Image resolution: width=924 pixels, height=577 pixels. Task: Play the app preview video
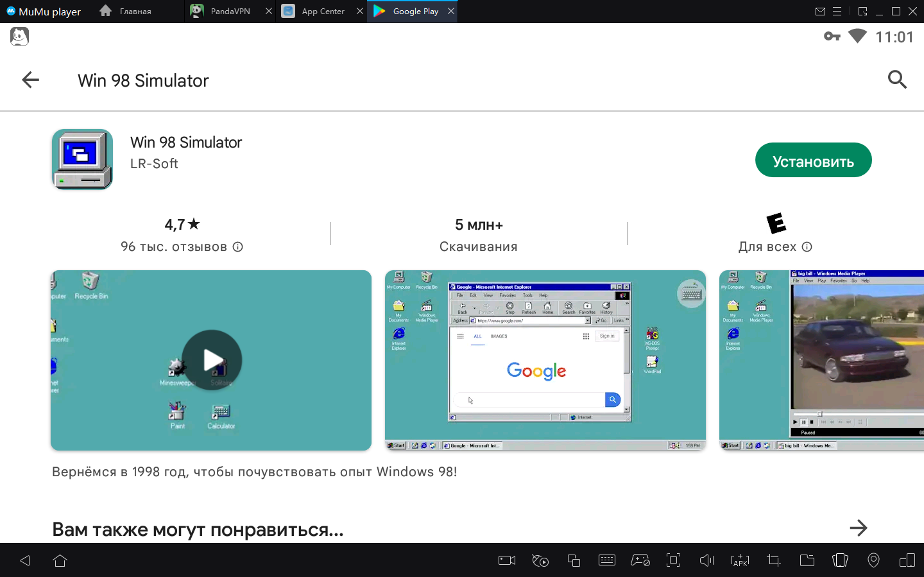[x=212, y=360]
